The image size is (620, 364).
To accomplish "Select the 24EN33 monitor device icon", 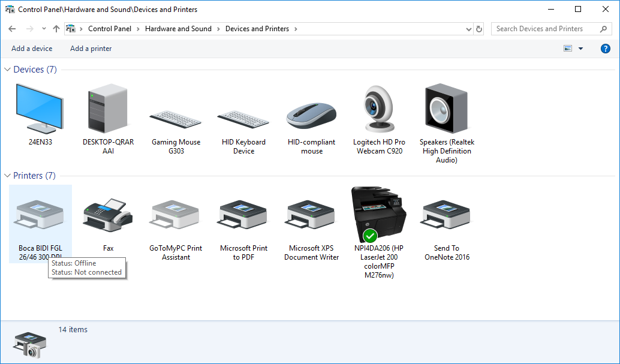I will click(40, 108).
